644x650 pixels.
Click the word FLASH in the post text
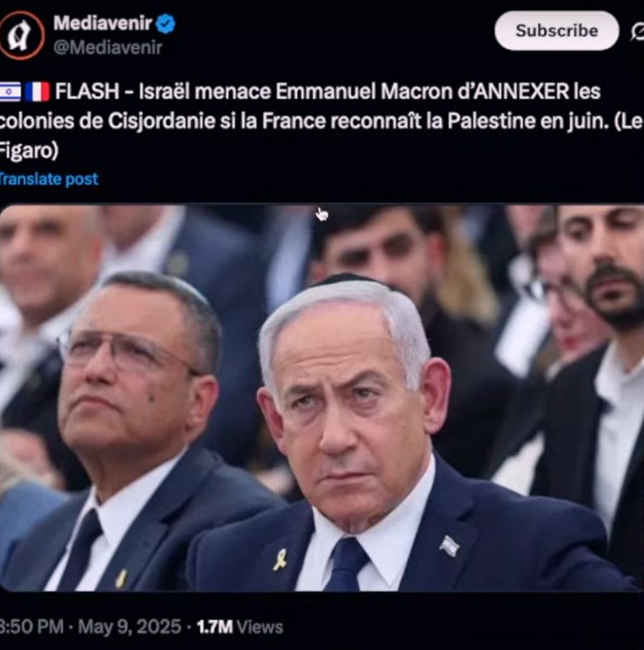87,91
